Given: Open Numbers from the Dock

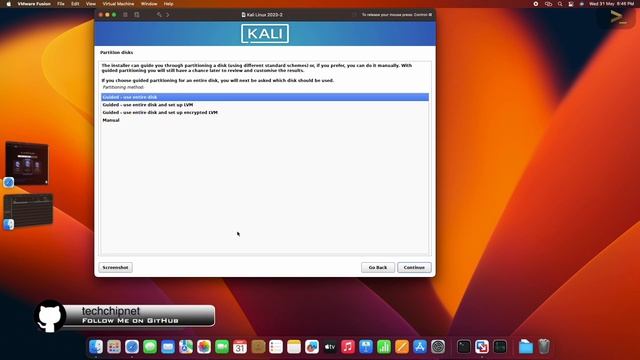Looking at the screenshot, I should [384, 347].
